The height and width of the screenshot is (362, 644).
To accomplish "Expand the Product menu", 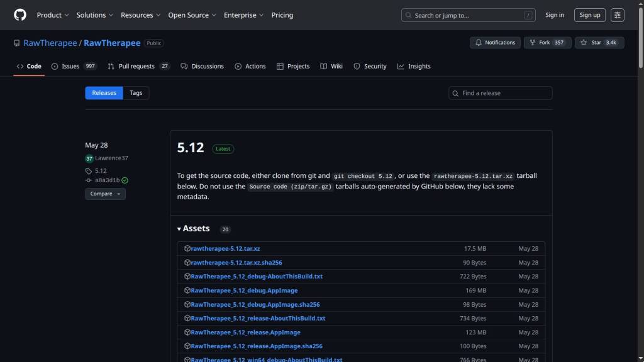I will pyautogui.click(x=53, y=15).
